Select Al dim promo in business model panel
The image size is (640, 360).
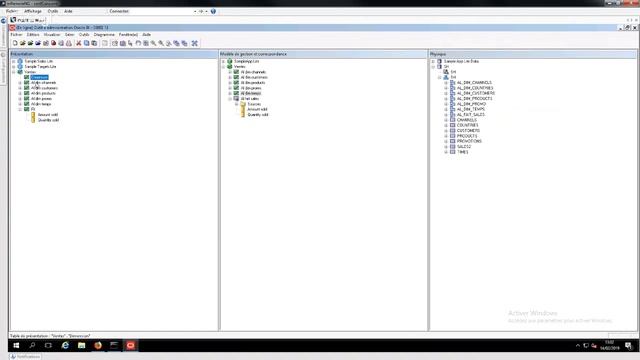point(251,88)
